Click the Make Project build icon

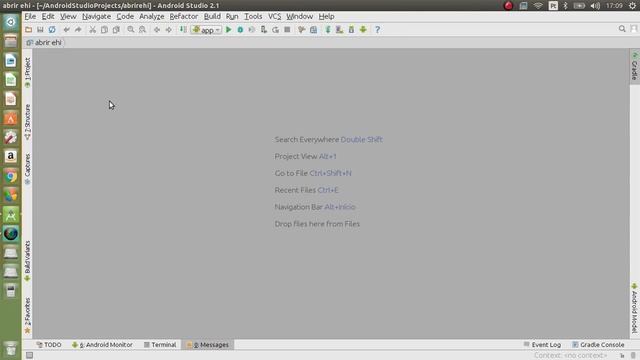click(x=183, y=29)
